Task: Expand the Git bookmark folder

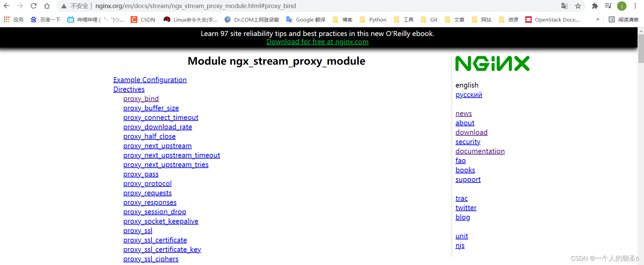Action: 429,20
